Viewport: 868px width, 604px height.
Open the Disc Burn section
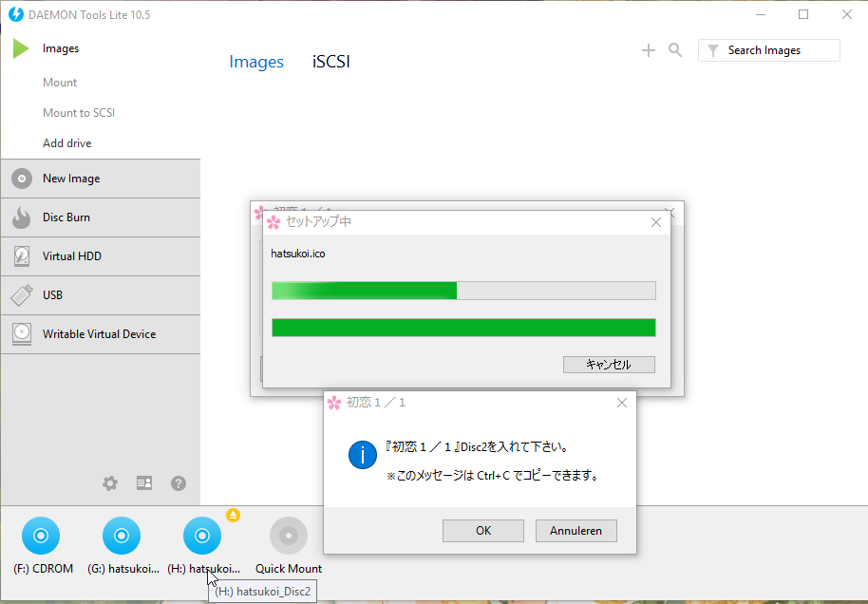(x=101, y=217)
